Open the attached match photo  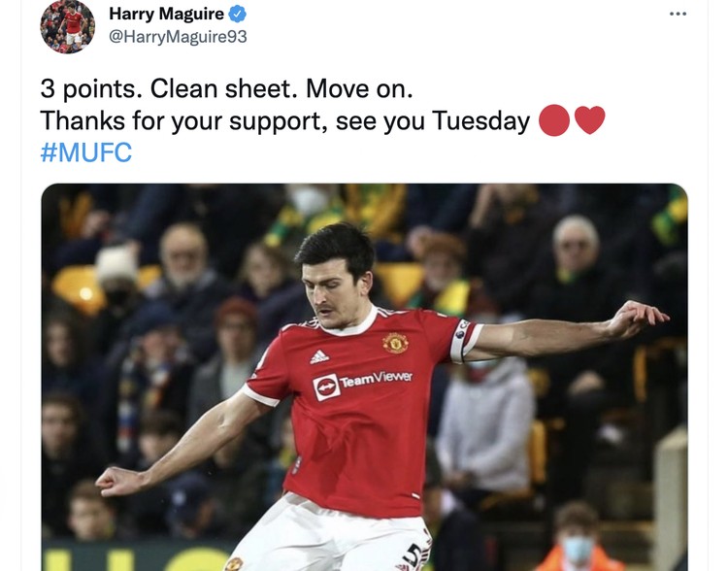(364, 377)
